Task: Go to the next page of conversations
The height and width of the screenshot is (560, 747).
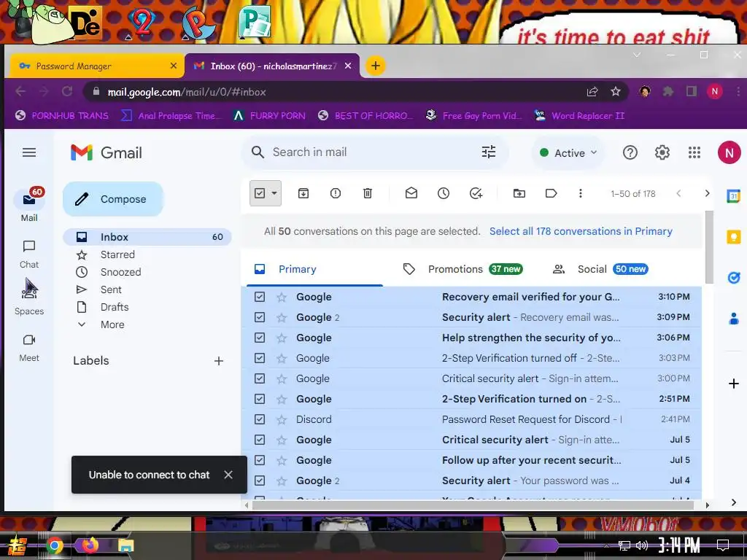Action: (707, 193)
